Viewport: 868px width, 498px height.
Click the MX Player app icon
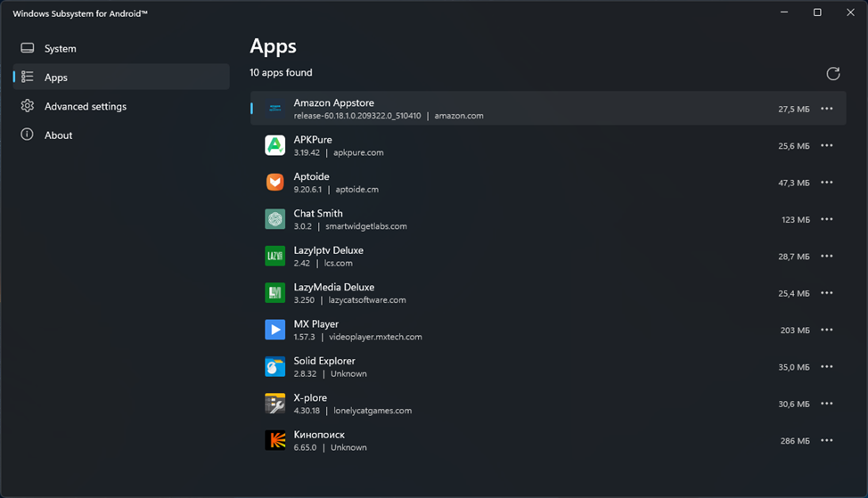pyautogui.click(x=275, y=330)
